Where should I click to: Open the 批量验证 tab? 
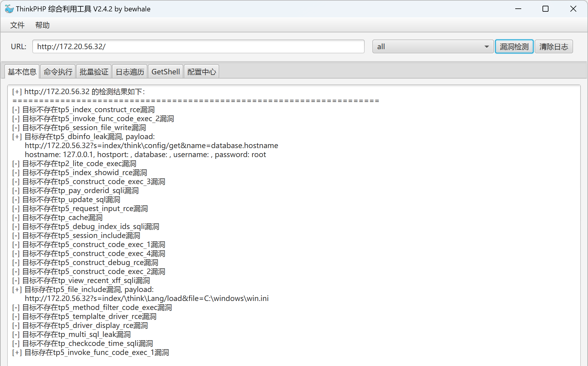tap(94, 72)
